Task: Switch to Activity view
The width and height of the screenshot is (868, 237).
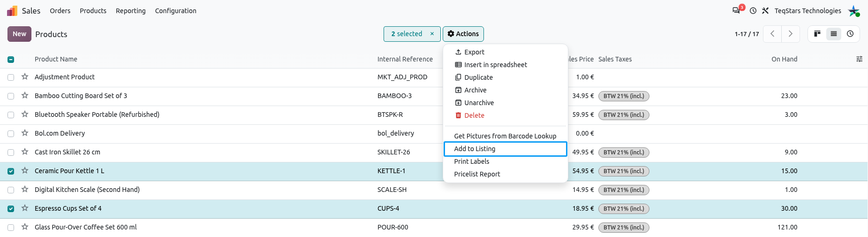Action: coord(850,34)
